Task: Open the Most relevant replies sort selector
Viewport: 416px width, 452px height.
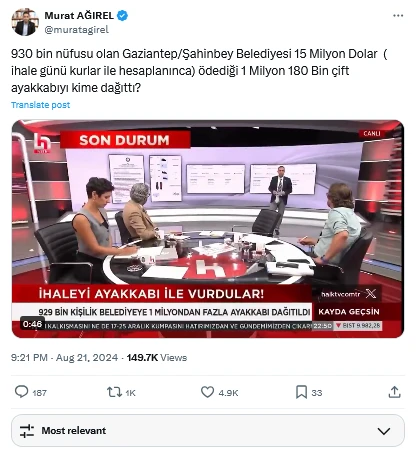Action: click(208, 431)
